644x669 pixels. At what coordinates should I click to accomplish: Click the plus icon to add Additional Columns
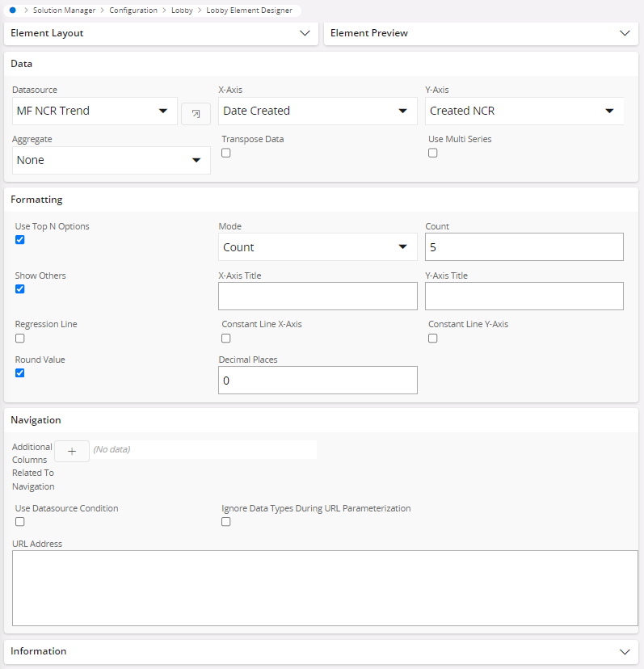pyautogui.click(x=71, y=451)
